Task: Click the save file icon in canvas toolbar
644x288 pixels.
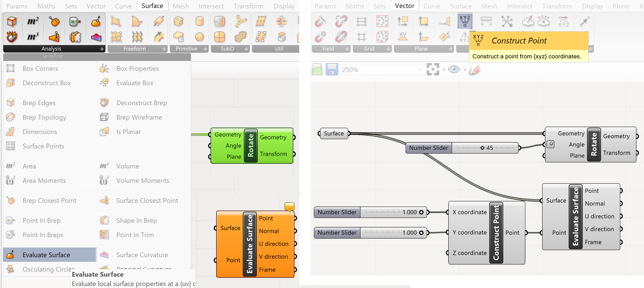Action: [x=331, y=69]
